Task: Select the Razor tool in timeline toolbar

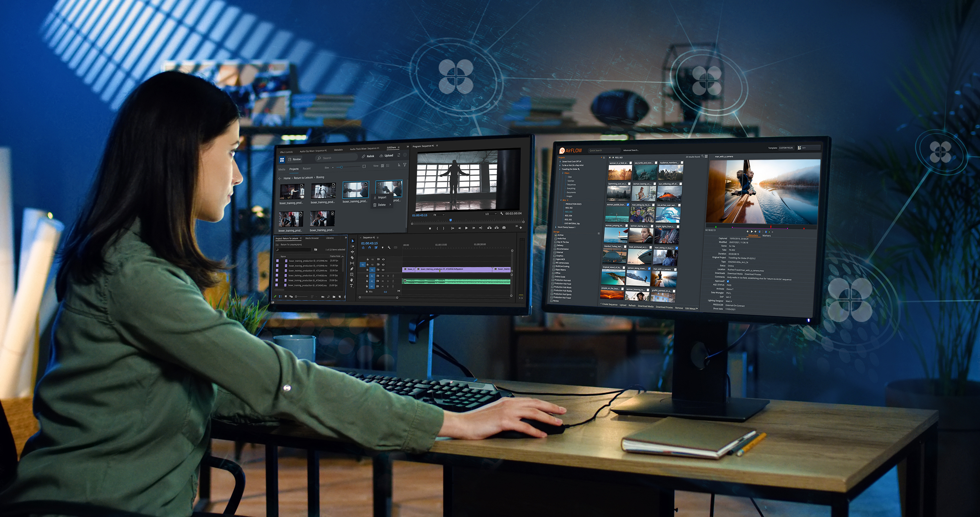Action: pos(352,258)
